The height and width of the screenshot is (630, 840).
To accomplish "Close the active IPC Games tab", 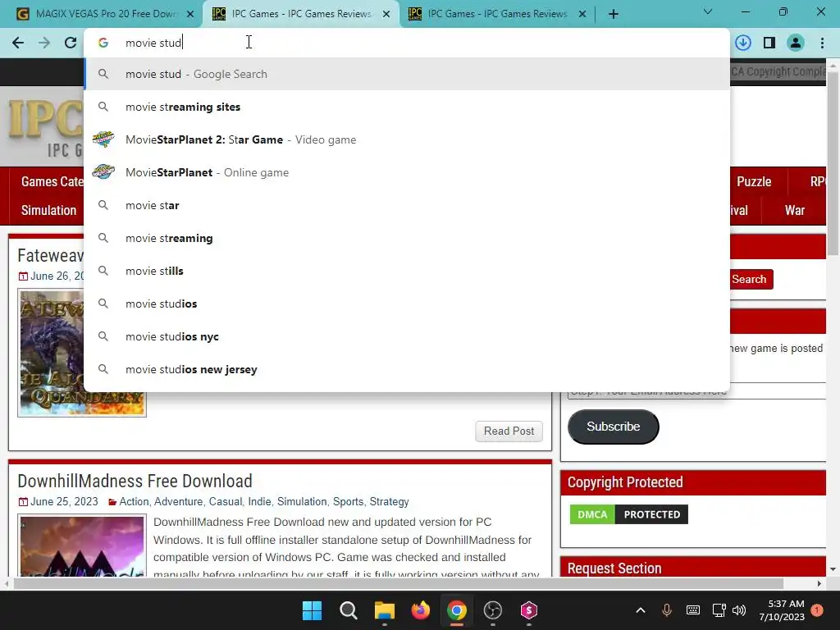I will pos(386,15).
